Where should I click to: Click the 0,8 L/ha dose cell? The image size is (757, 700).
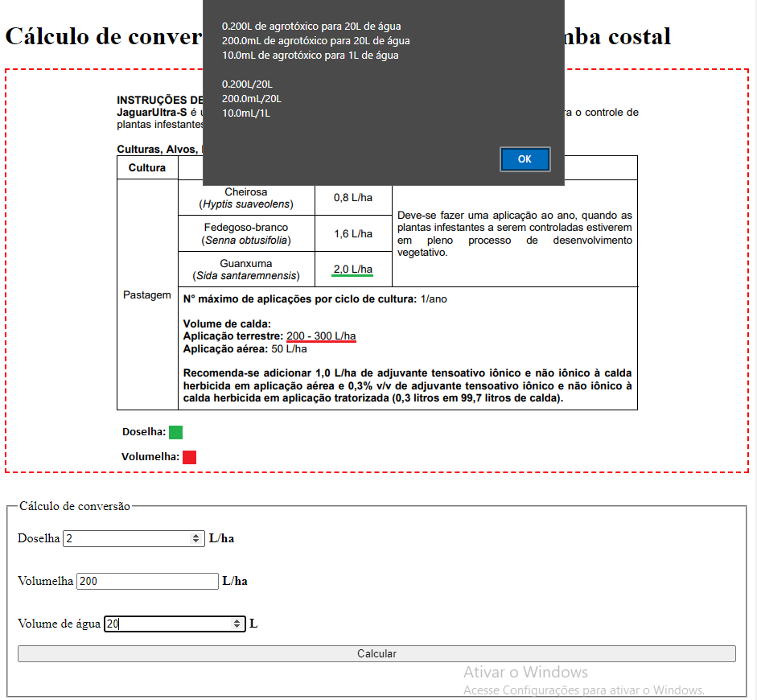[x=353, y=197]
